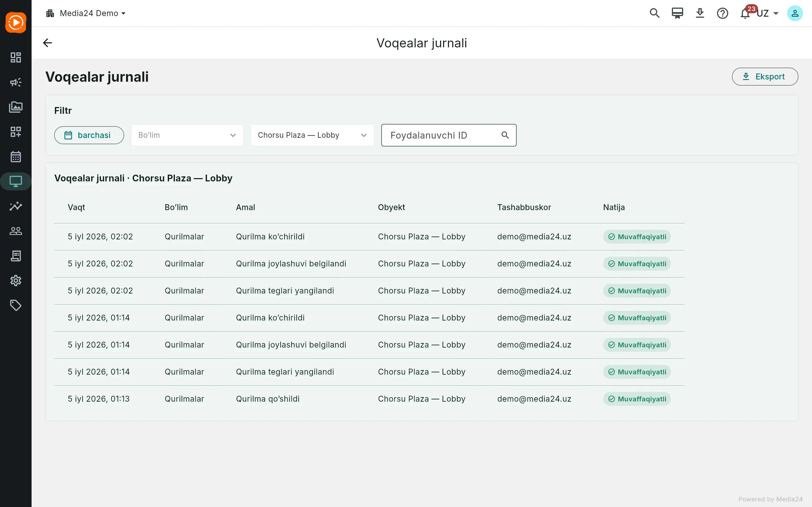Open the media library images icon
812x507 pixels.
[x=16, y=107]
